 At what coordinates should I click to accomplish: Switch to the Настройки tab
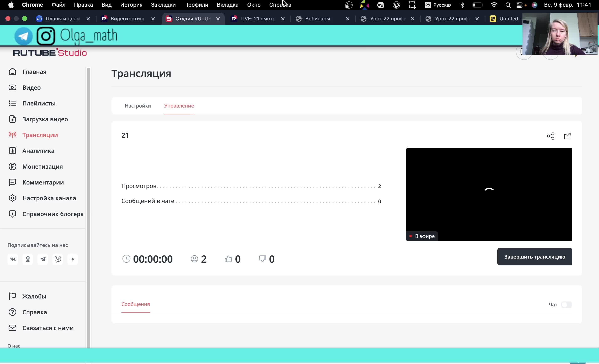pos(138,106)
